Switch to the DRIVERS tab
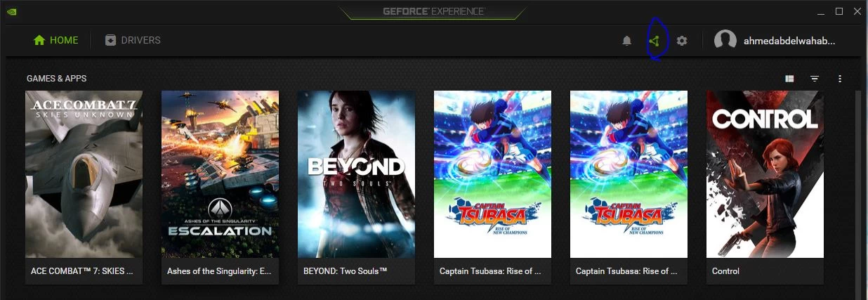868x300 pixels. click(x=133, y=40)
